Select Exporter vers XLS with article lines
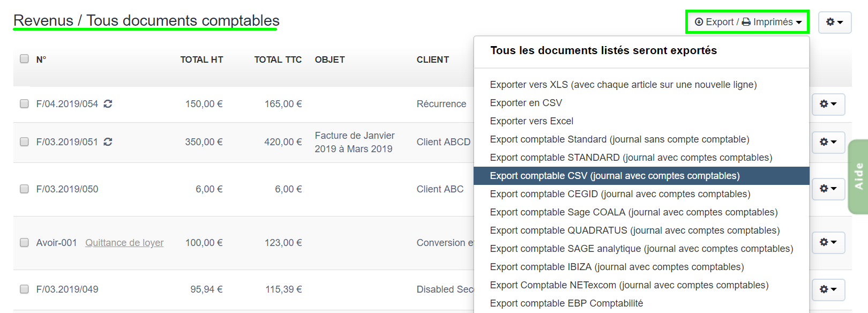This screenshot has height=313, width=868. click(641, 85)
